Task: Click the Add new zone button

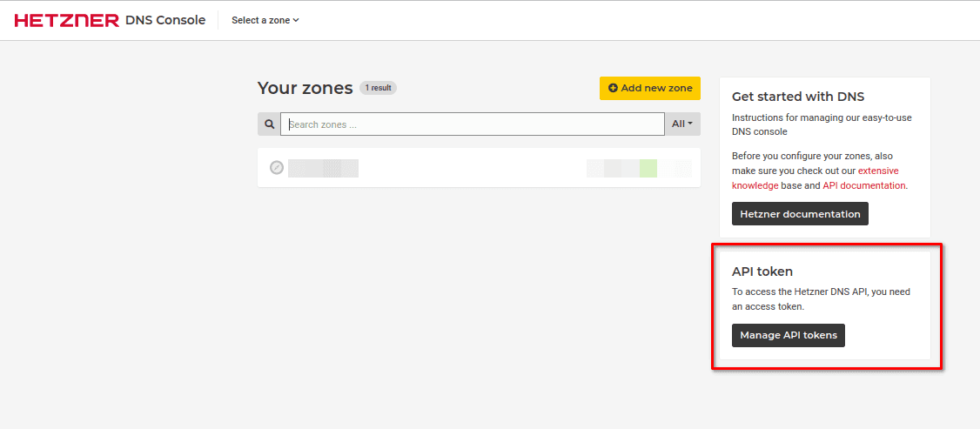Action: coord(650,88)
